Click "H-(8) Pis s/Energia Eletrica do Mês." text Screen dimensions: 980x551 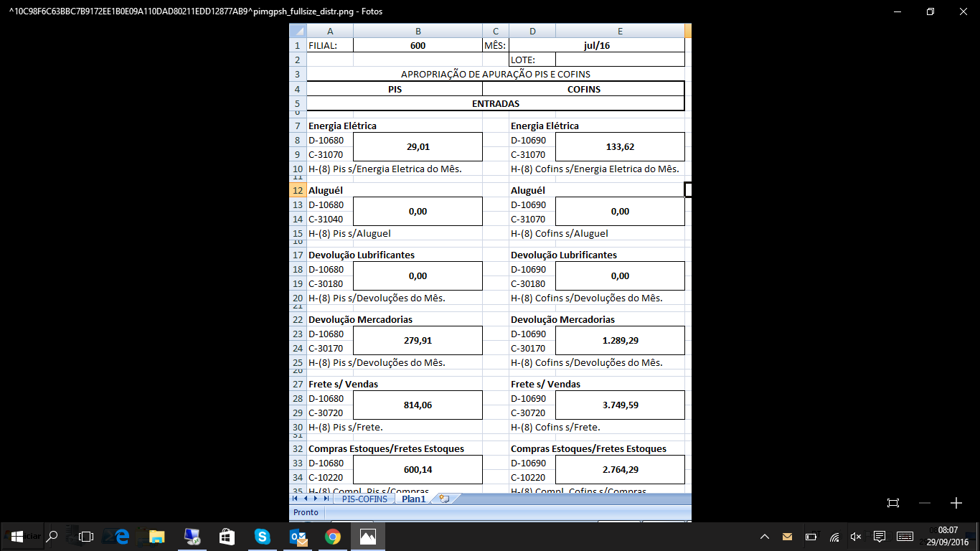(x=385, y=169)
